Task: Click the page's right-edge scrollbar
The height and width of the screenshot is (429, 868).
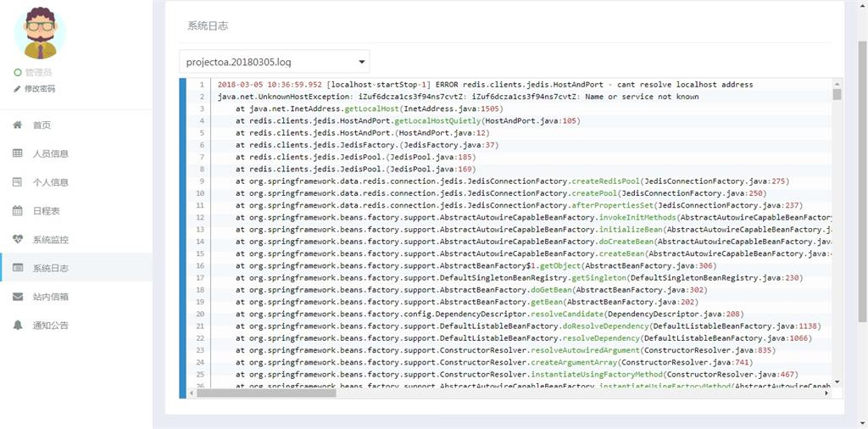Action: click(862, 170)
